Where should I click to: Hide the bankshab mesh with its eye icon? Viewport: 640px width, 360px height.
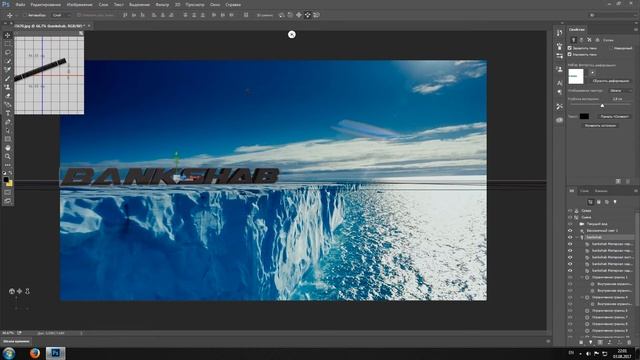(x=570, y=237)
